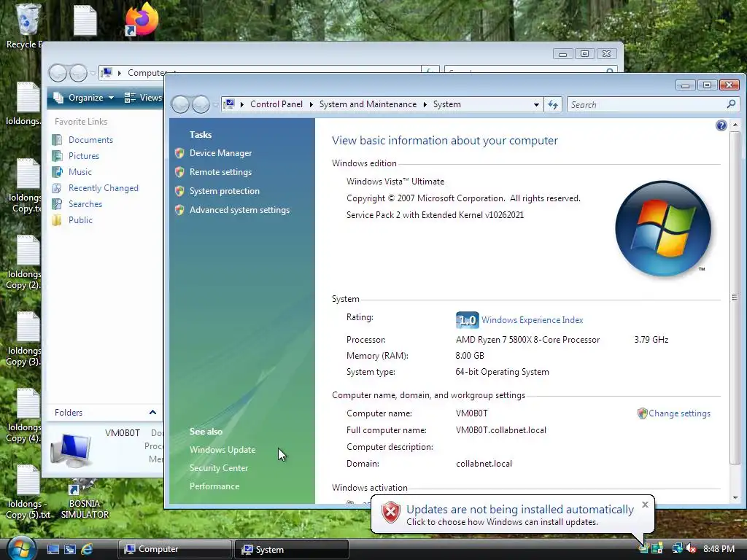
Task: Open Documents in Favorite Links
Action: pos(90,140)
